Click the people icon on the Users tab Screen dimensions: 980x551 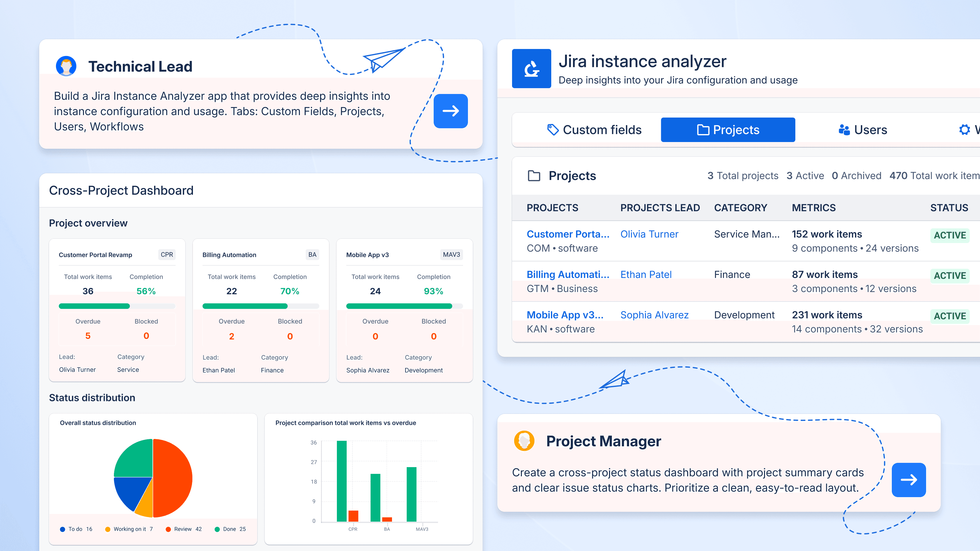[844, 130]
